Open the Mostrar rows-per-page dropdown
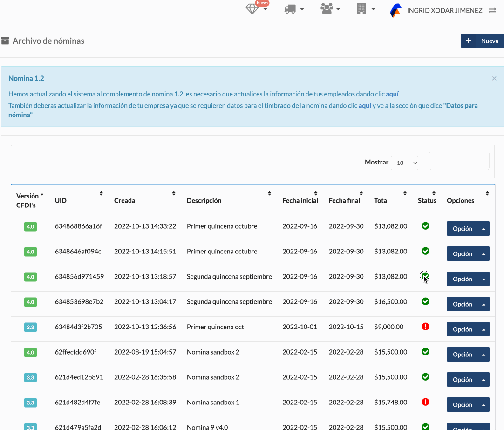Image resolution: width=504 pixels, height=430 pixels. [x=404, y=163]
